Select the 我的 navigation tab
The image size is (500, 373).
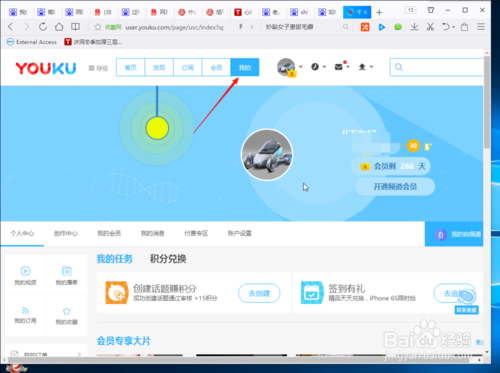coord(245,68)
